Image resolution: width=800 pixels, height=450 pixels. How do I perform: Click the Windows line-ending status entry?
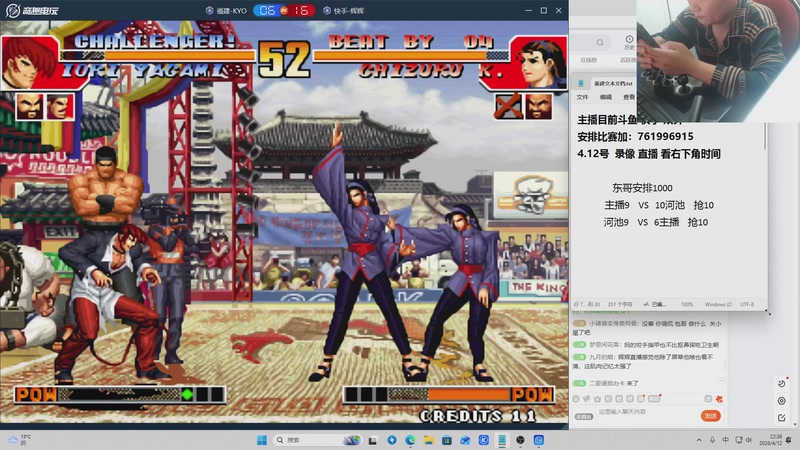(718, 305)
